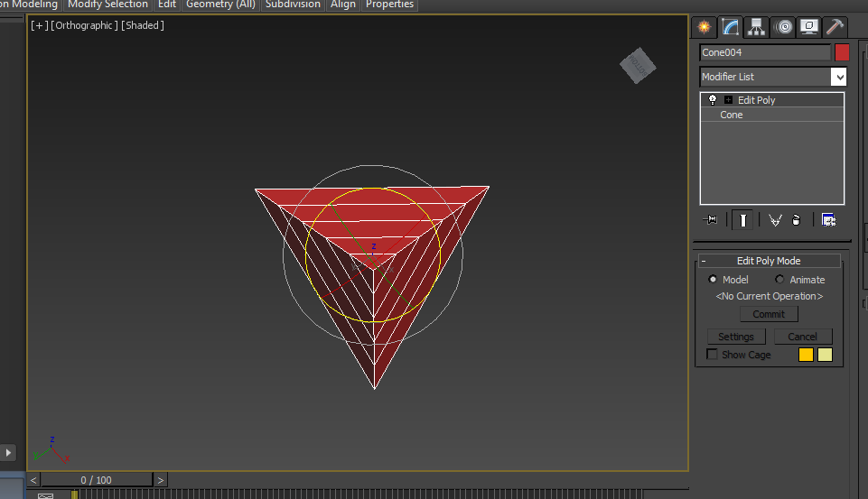
Task: Step back with the time slider's left arrow
Action: coord(33,480)
